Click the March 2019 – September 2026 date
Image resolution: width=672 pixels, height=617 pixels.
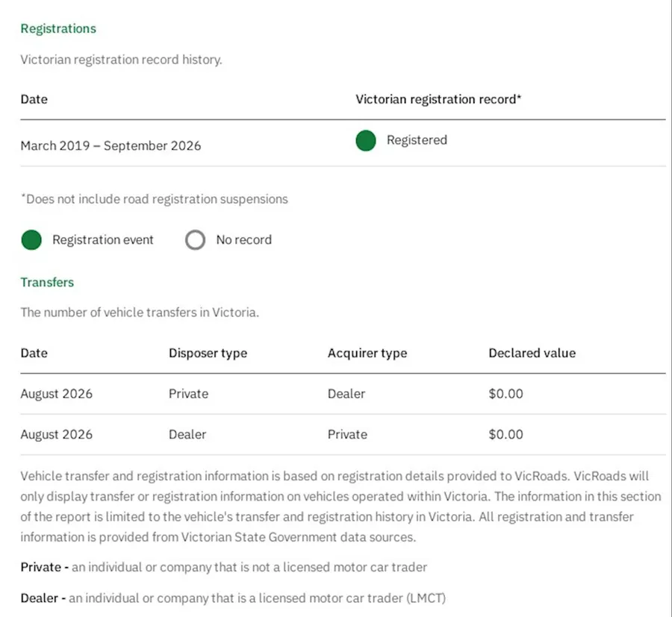coord(111,145)
